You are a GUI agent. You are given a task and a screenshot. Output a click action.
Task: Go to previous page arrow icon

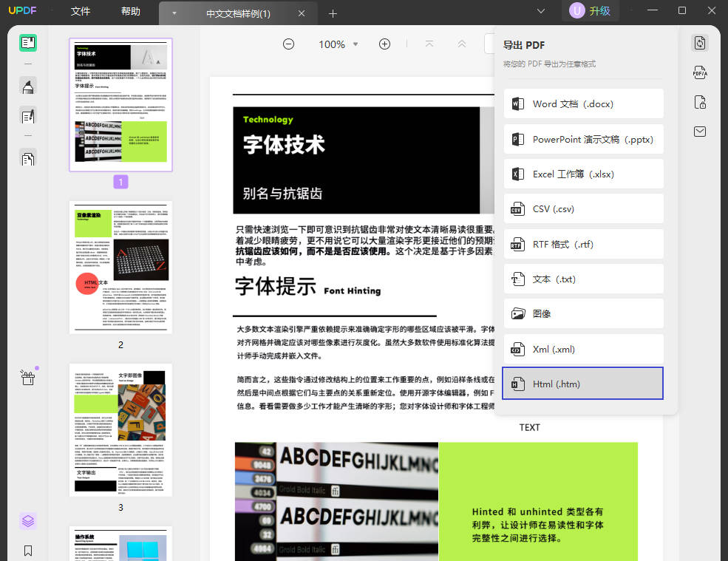tap(461, 44)
